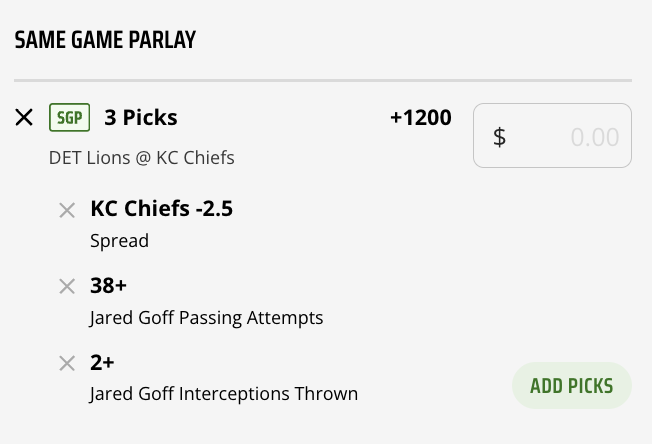Remove the entire 3 Picks parlay
The image size is (652, 444).
[25, 118]
